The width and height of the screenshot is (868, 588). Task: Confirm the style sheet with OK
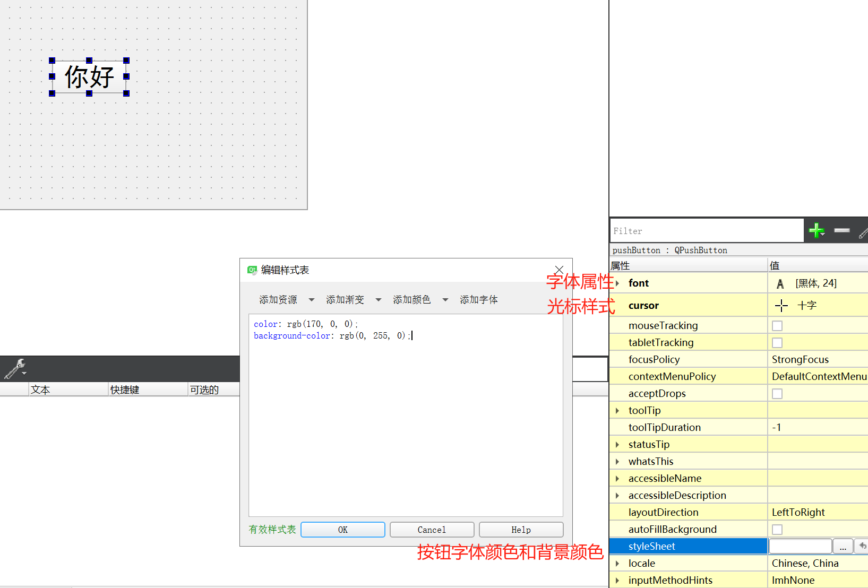coord(343,530)
